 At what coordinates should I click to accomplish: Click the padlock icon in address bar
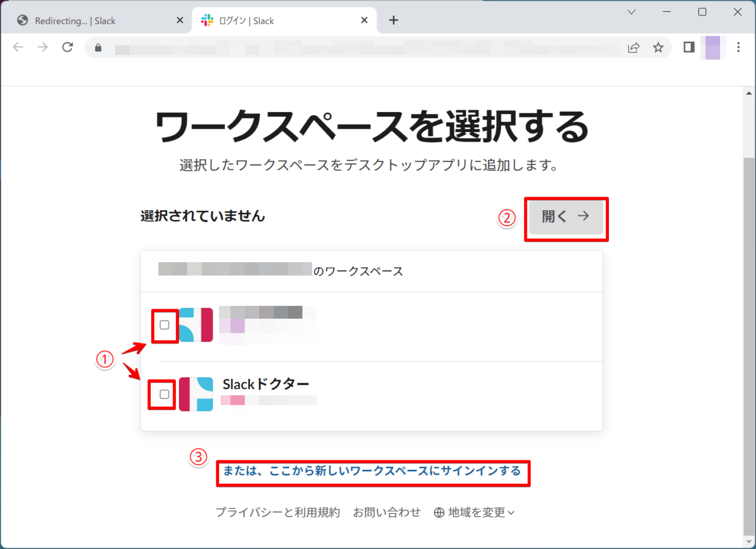(99, 48)
